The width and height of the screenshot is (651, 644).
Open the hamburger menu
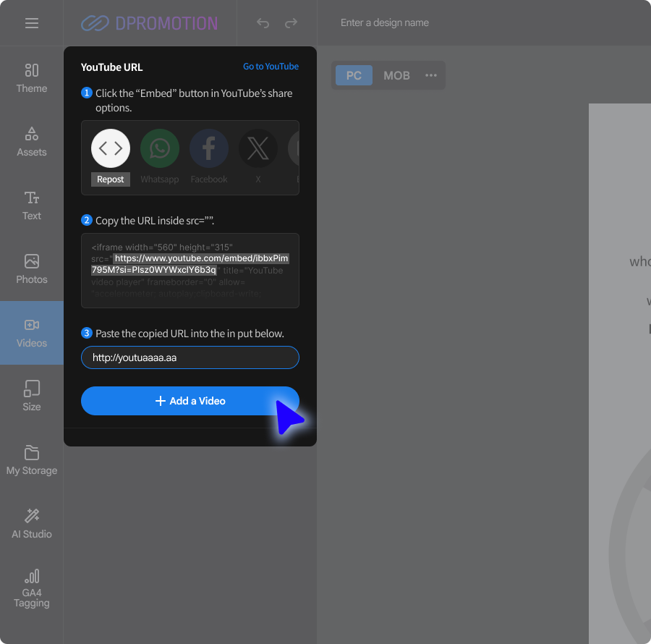pyautogui.click(x=32, y=23)
